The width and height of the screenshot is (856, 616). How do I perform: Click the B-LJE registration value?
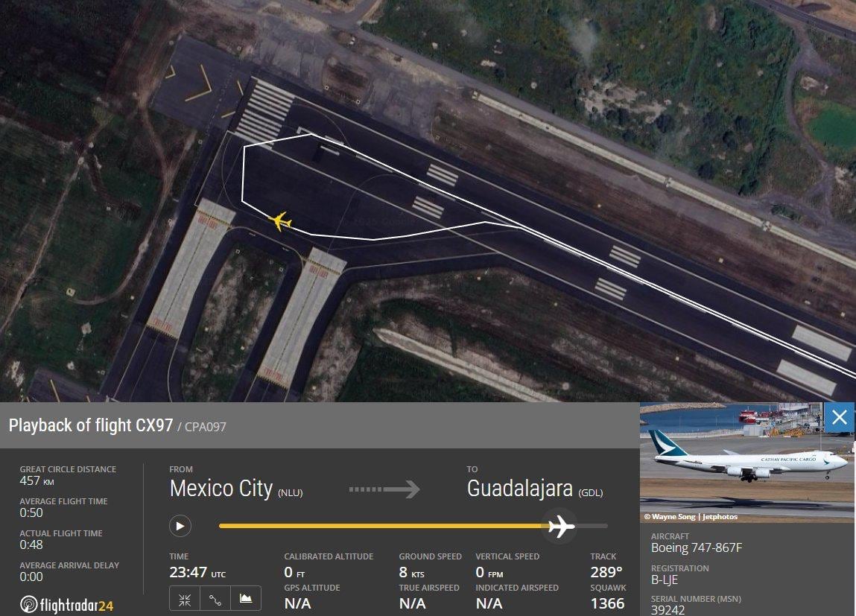click(665, 580)
